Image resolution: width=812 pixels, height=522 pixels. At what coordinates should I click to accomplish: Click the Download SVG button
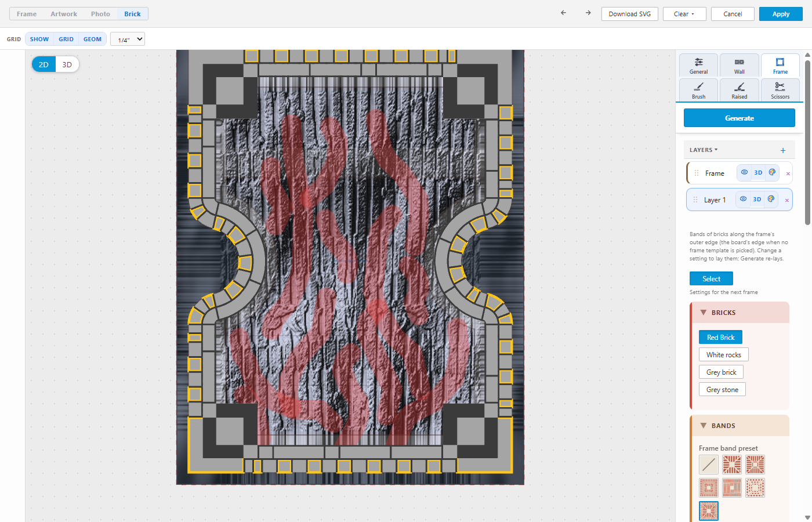click(x=630, y=14)
